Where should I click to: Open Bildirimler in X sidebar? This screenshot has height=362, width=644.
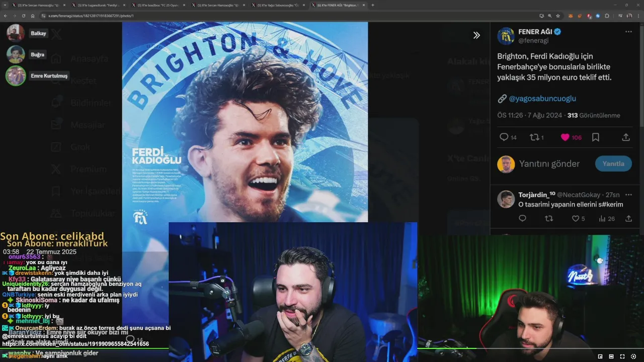pos(82,103)
